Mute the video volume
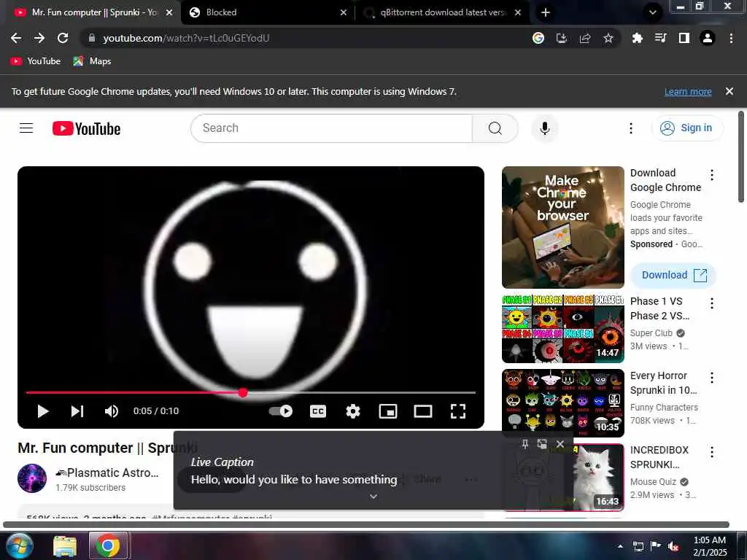The width and height of the screenshot is (747, 560). point(112,411)
